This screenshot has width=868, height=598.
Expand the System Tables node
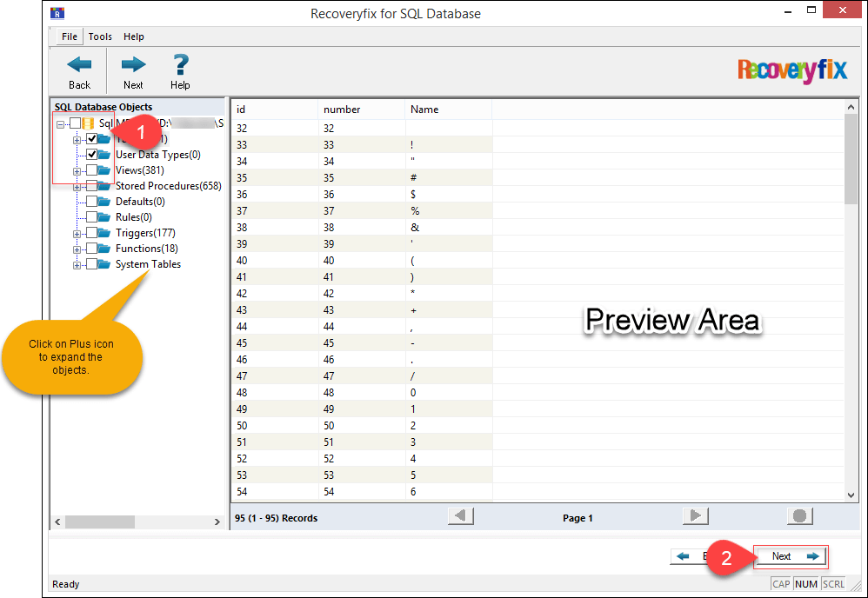tap(77, 265)
